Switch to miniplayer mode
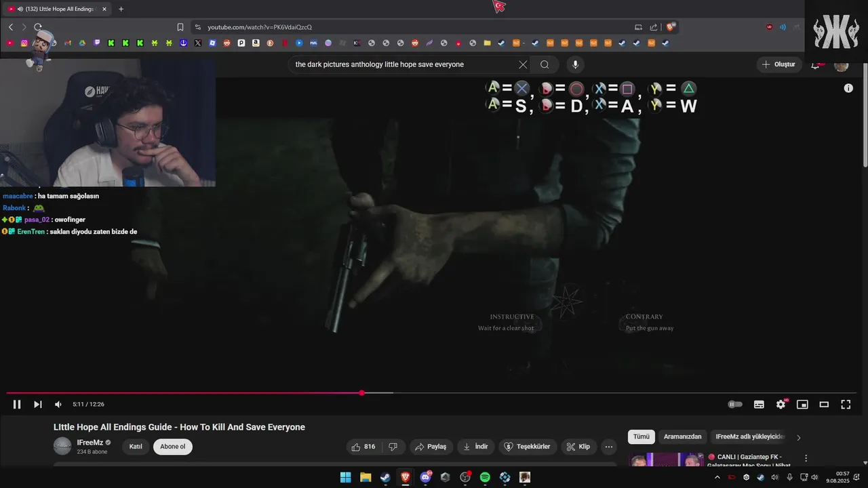Screen dimensions: 868x488 click(x=802, y=405)
